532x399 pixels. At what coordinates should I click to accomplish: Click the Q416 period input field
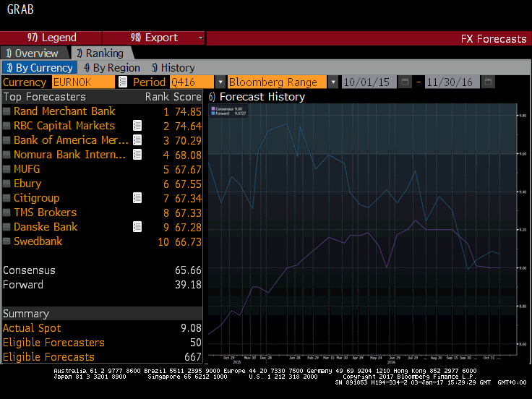192,82
